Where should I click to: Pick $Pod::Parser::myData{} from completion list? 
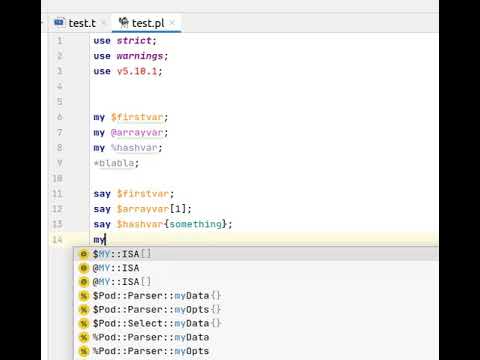point(256,296)
